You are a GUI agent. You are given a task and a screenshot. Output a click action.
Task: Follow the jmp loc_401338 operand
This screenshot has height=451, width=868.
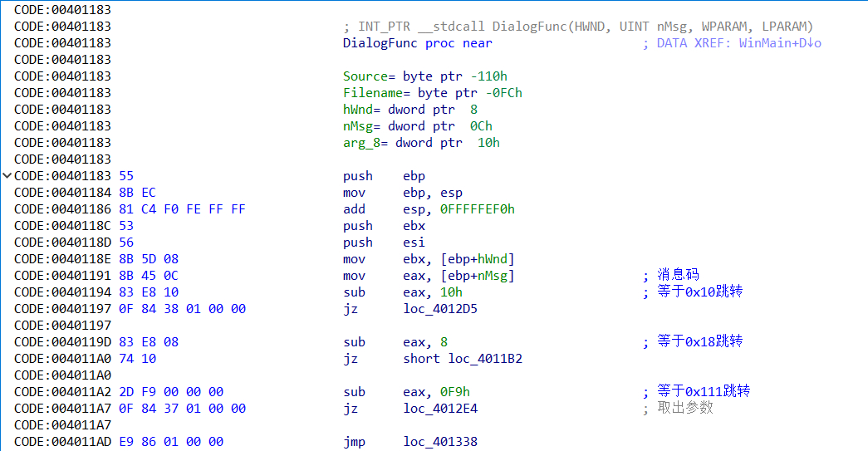point(440,442)
